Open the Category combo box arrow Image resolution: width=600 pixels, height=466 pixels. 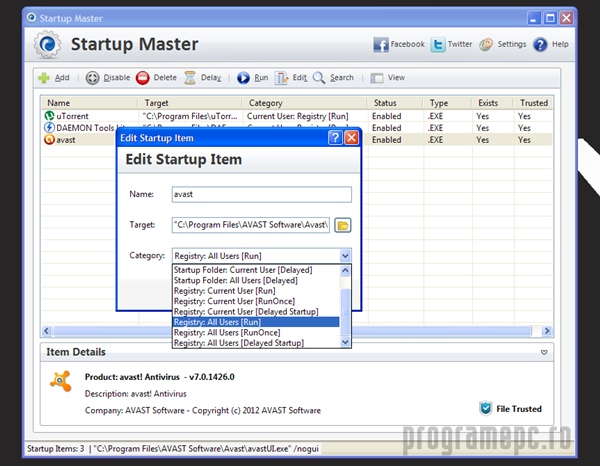(x=345, y=256)
